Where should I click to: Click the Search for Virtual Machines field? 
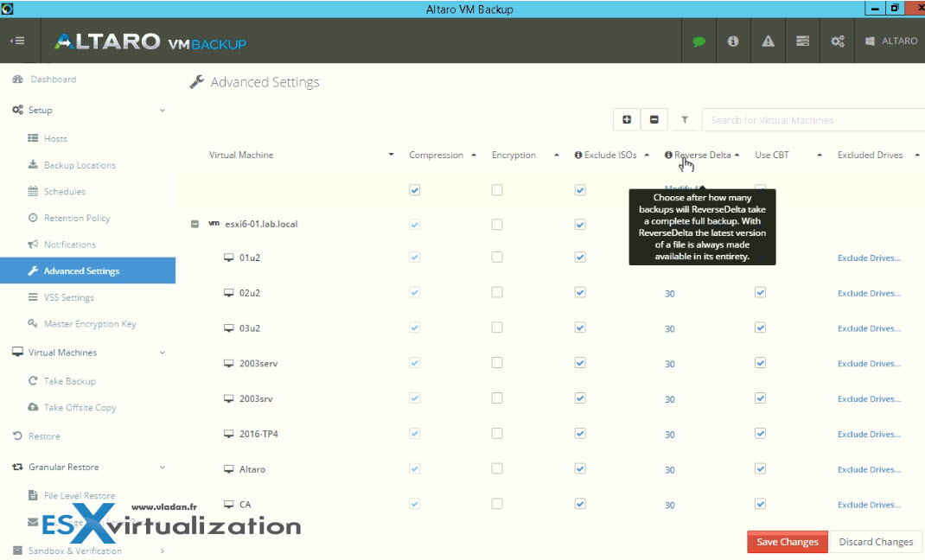(x=813, y=119)
